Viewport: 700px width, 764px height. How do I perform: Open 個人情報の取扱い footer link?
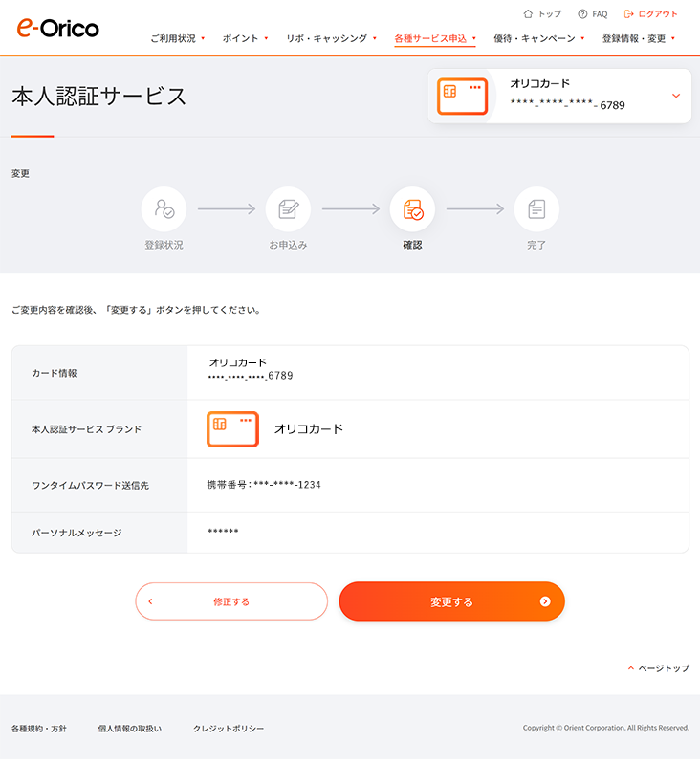coord(129,729)
